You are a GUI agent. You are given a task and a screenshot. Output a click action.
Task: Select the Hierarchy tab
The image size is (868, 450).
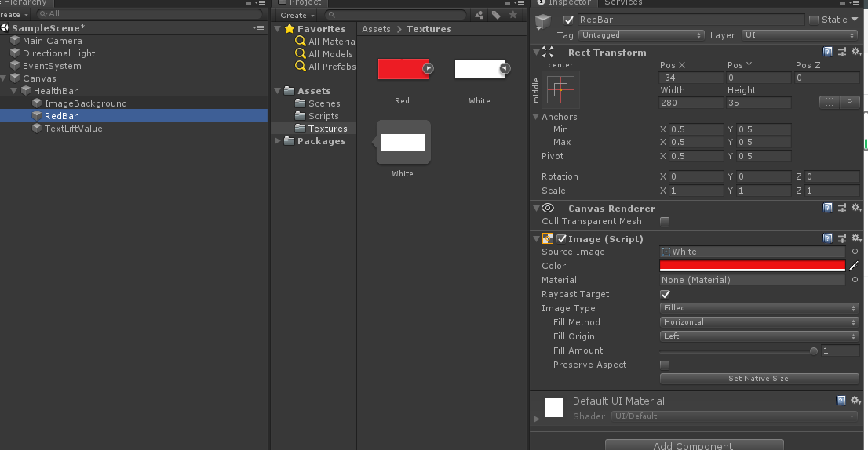pyautogui.click(x=25, y=3)
